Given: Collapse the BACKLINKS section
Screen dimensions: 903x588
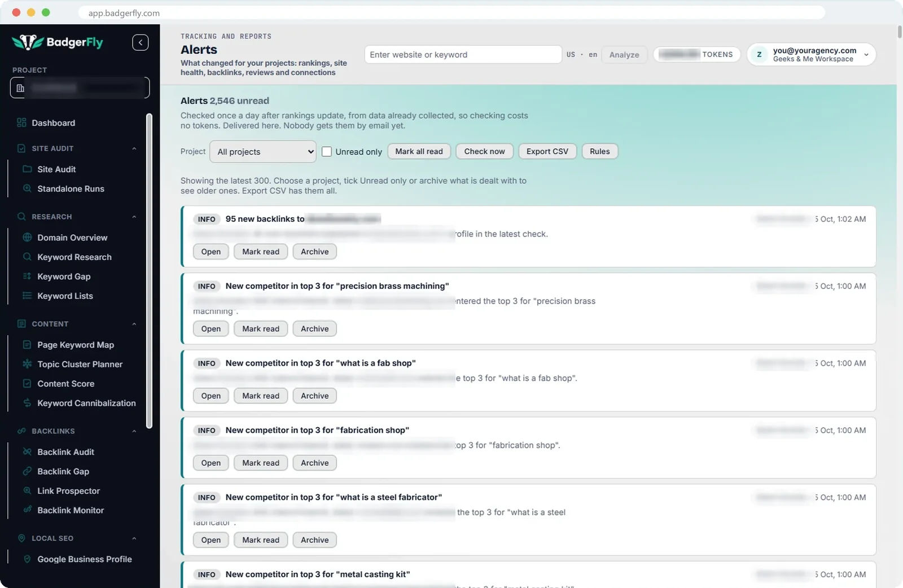Looking at the screenshot, I should pyautogui.click(x=134, y=431).
